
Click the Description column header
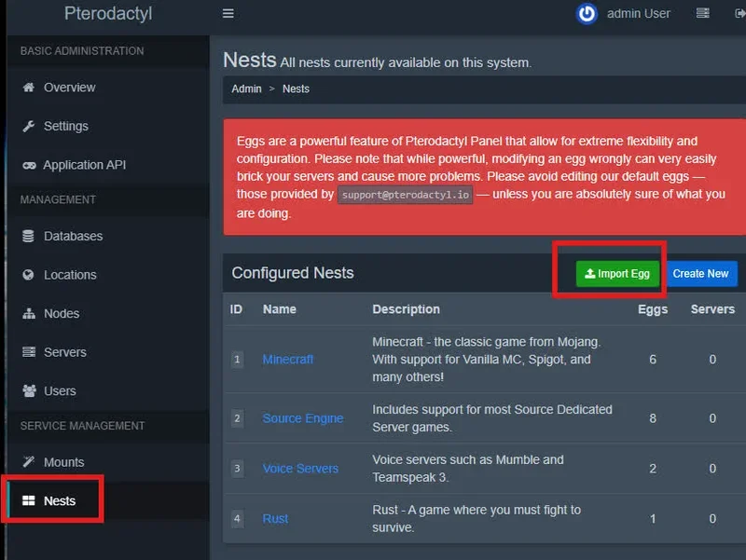tap(406, 309)
